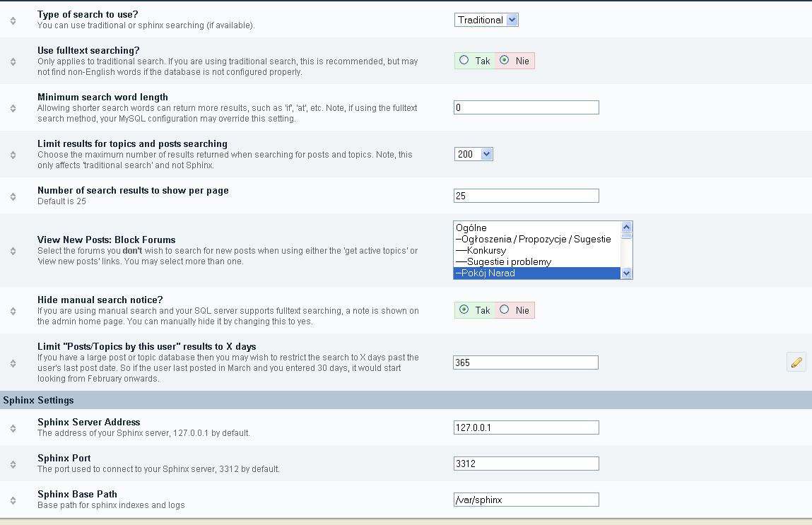Viewport: 812px width, 525px height.
Task: Click reorder handle for Number of search results
Action: pos(13,196)
